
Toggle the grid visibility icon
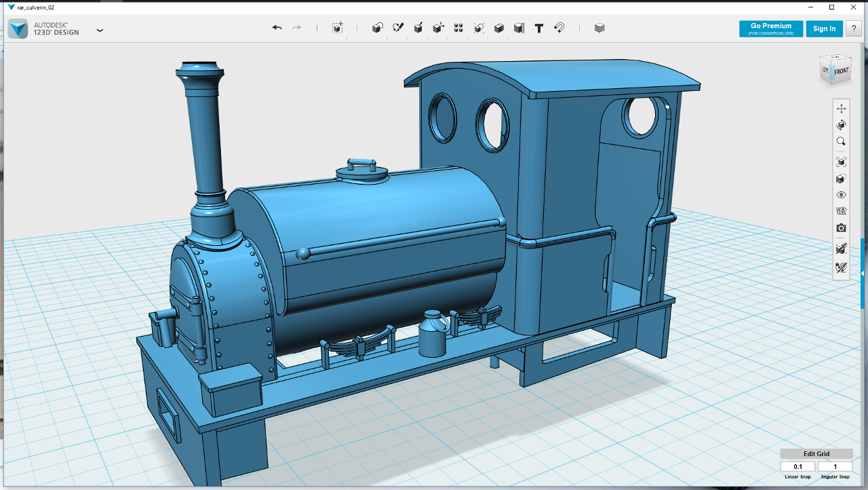(x=841, y=211)
